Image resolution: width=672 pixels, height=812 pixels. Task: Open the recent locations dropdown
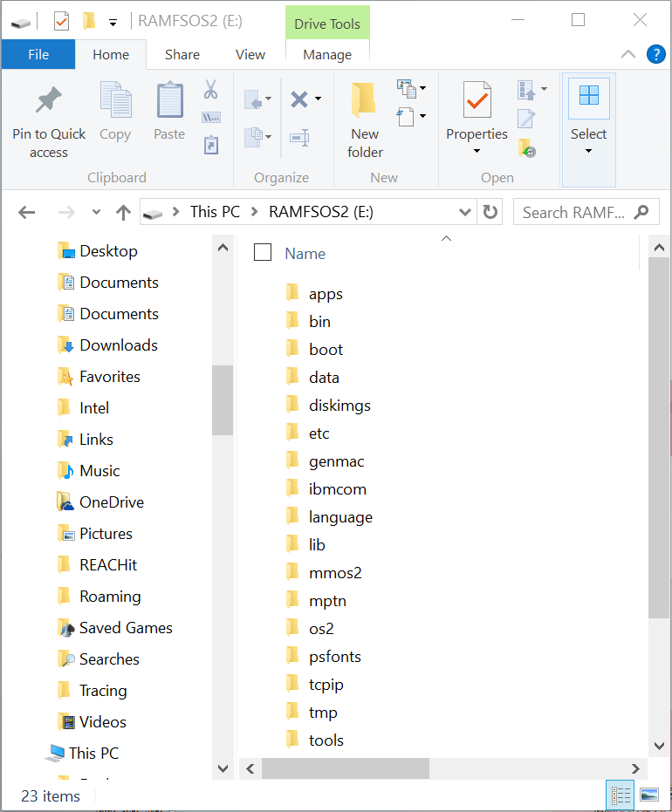click(x=96, y=212)
